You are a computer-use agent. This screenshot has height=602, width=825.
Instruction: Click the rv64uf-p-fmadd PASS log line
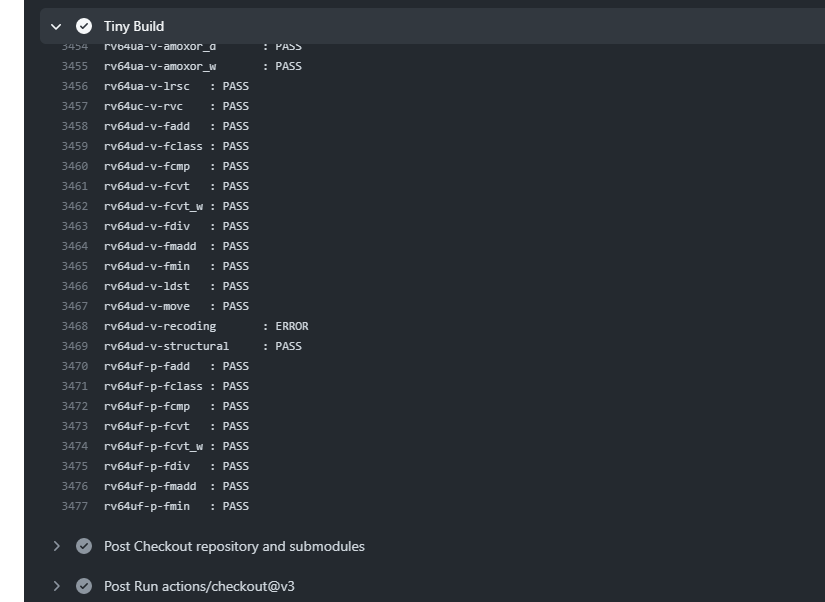click(x=176, y=486)
